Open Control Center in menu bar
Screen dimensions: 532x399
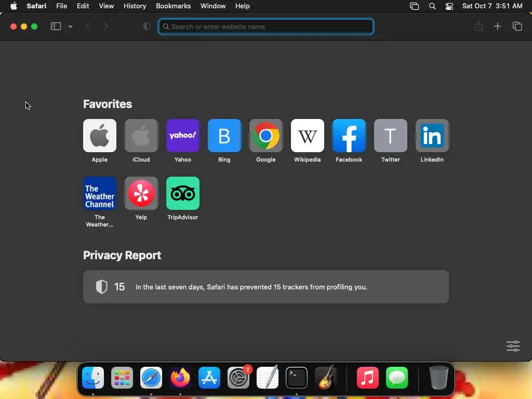[x=449, y=6]
